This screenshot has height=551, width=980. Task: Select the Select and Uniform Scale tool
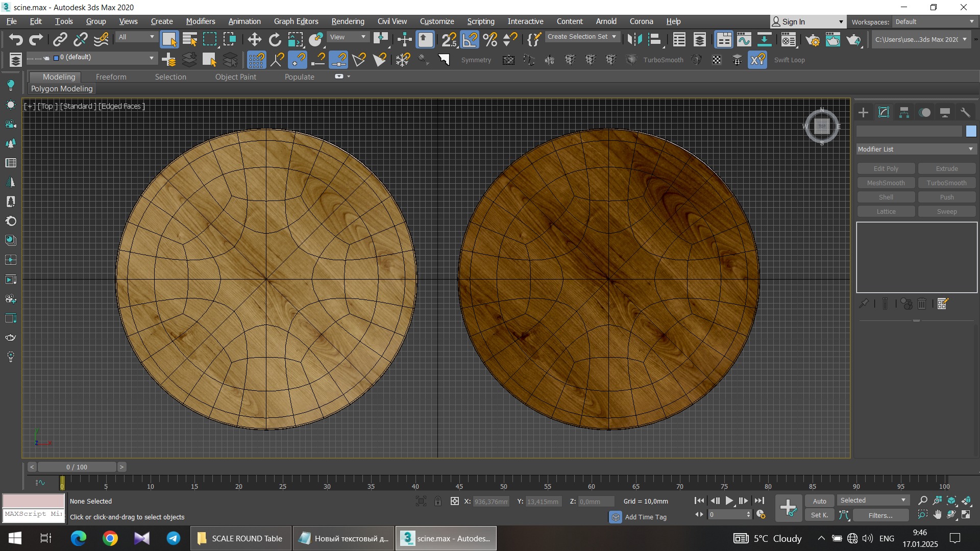pos(296,39)
